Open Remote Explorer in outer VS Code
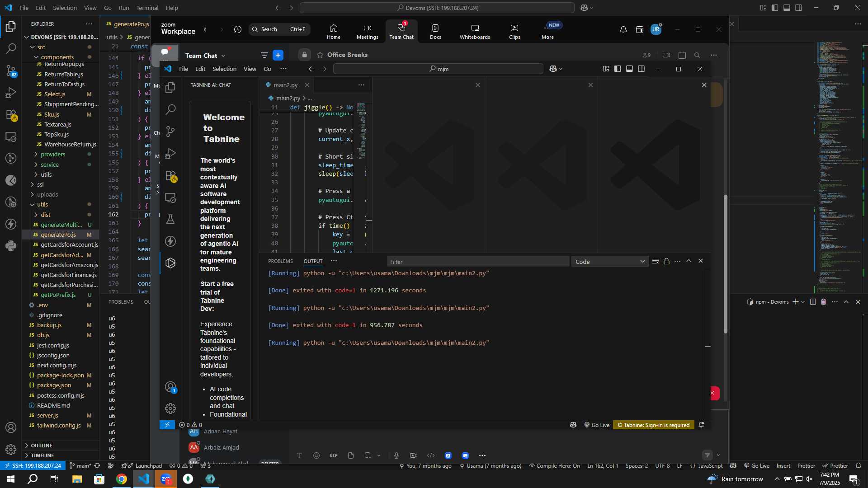The height and width of the screenshot is (488, 868). tap(11, 136)
